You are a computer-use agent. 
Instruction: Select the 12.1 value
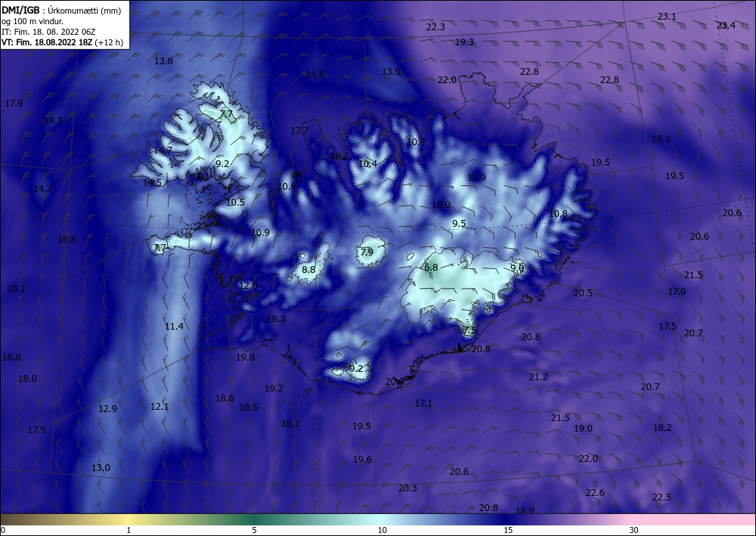point(160,406)
